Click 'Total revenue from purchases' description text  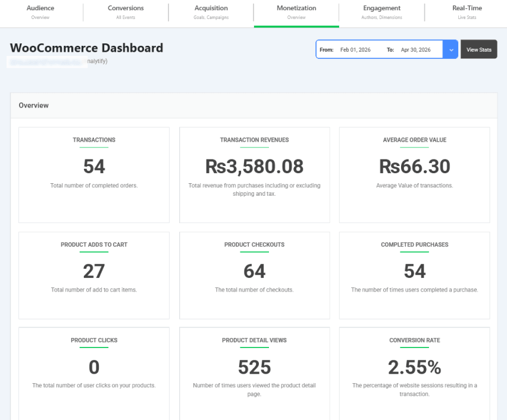255,190
